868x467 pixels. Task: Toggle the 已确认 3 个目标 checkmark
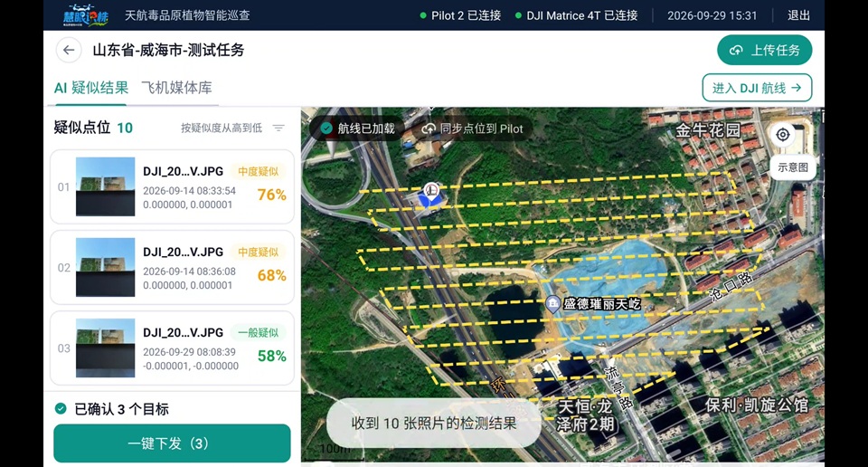click(x=61, y=409)
